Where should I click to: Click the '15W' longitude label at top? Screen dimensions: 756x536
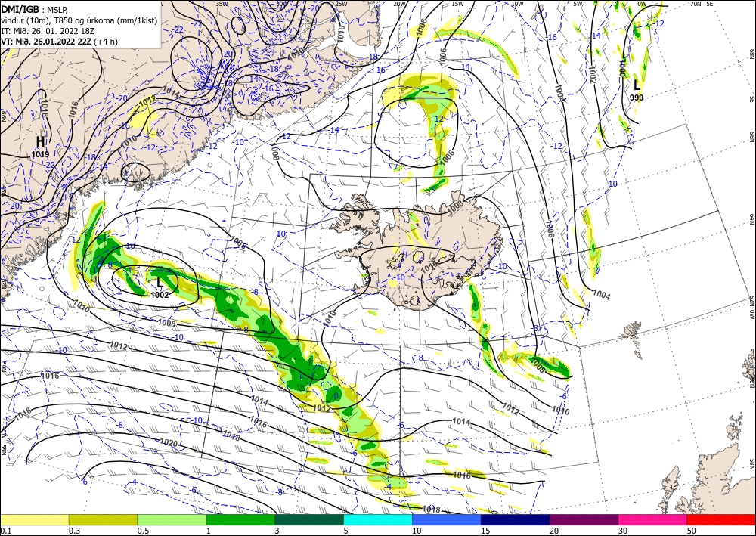tap(458, 3)
